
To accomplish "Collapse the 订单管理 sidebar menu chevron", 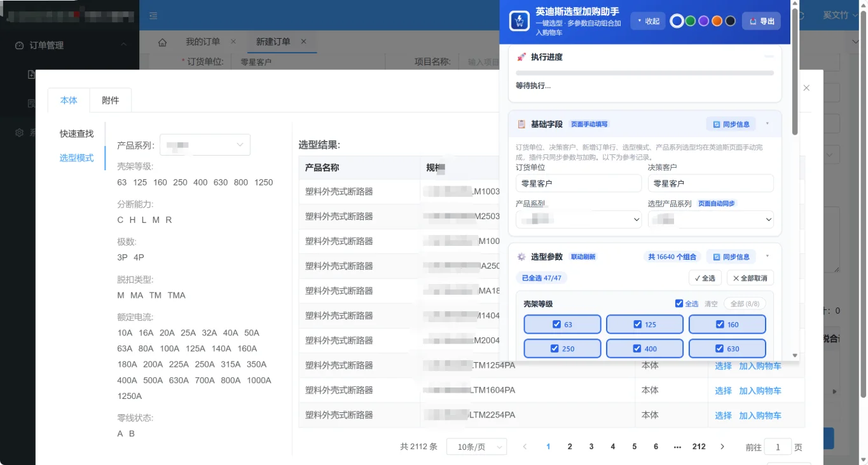I will pos(123,44).
